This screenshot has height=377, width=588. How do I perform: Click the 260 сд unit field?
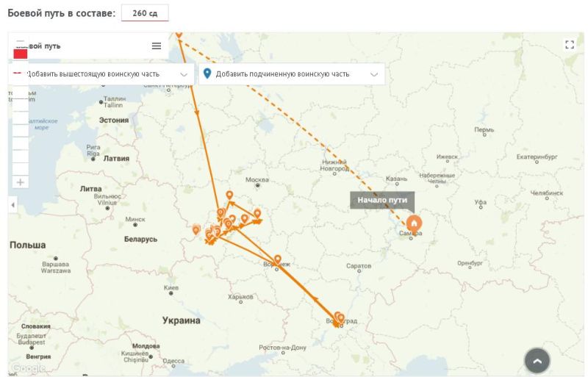click(145, 13)
